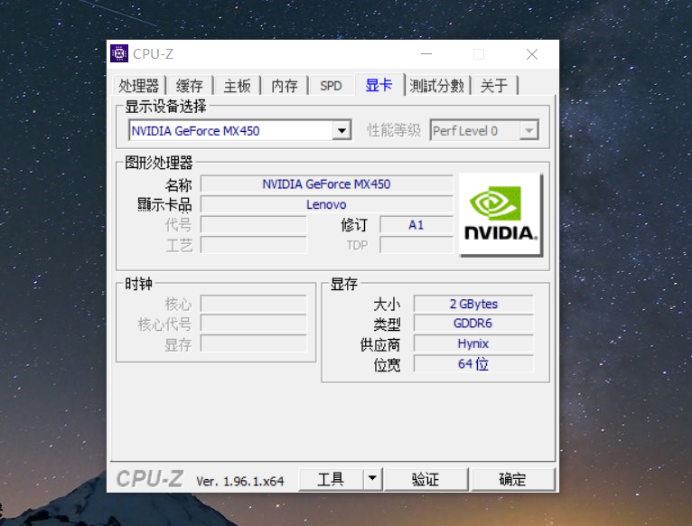Click the 类型 label in 显存 group
Image resolution: width=692 pixels, height=526 pixels.
[387, 324]
